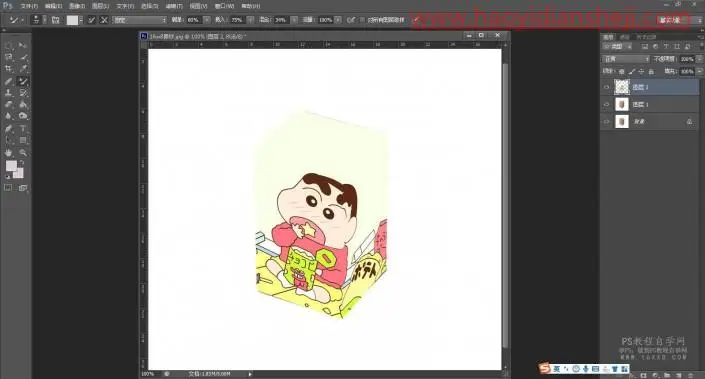Image resolution: width=705 pixels, height=379 pixels.
Task: Select the Healing Brush tool
Action: tap(9, 81)
